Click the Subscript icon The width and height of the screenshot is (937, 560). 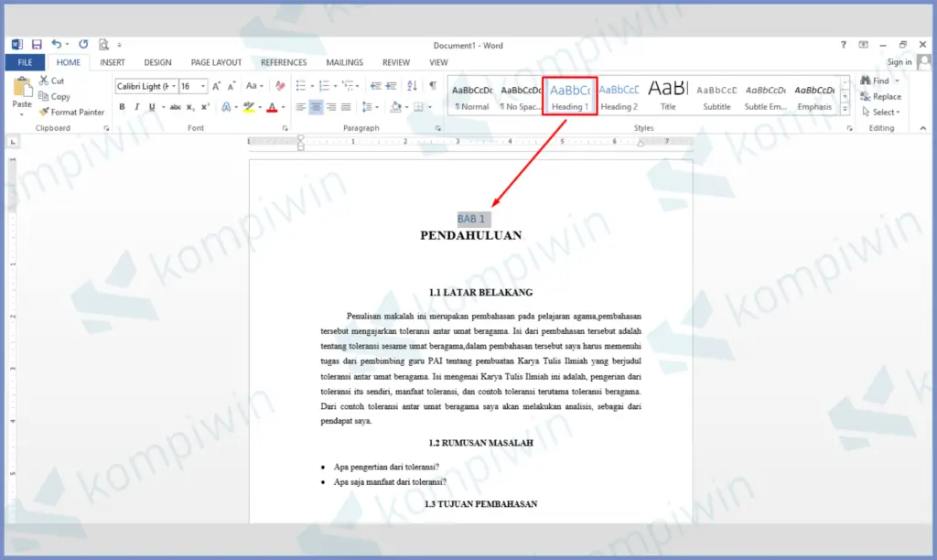[x=188, y=106]
